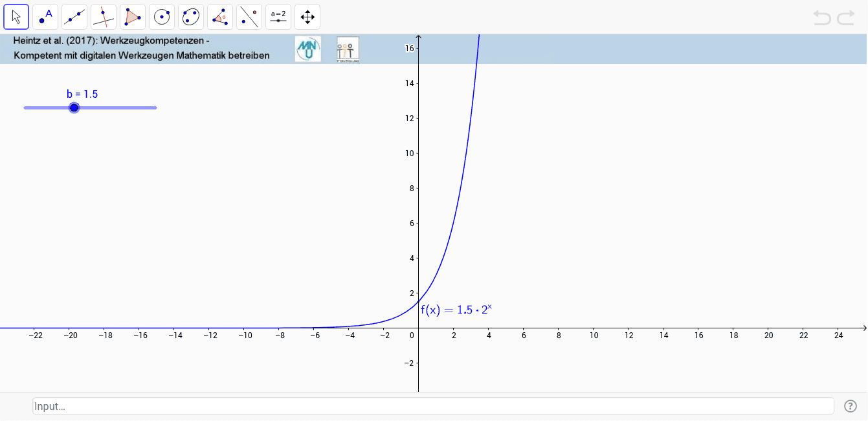Select the Slider a=2 tool
Screen dimensions: 868x421
[278, 17]
